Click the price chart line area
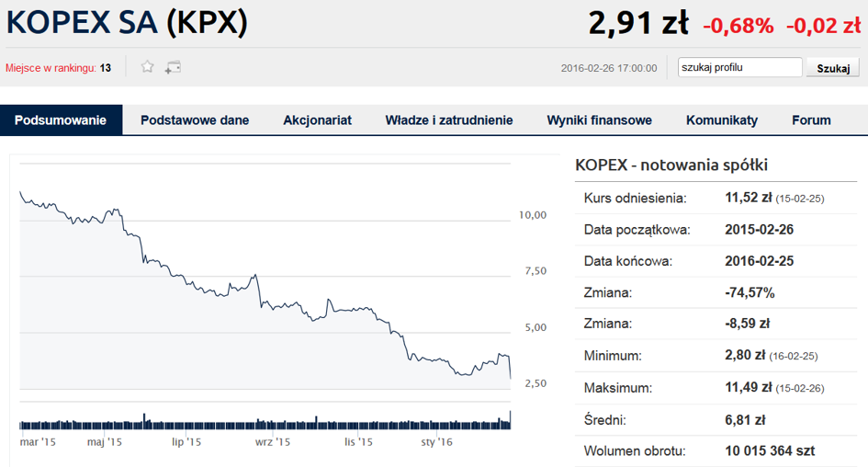Image resolution: width=868 pixels, height=467 pixels. (264, 294)
